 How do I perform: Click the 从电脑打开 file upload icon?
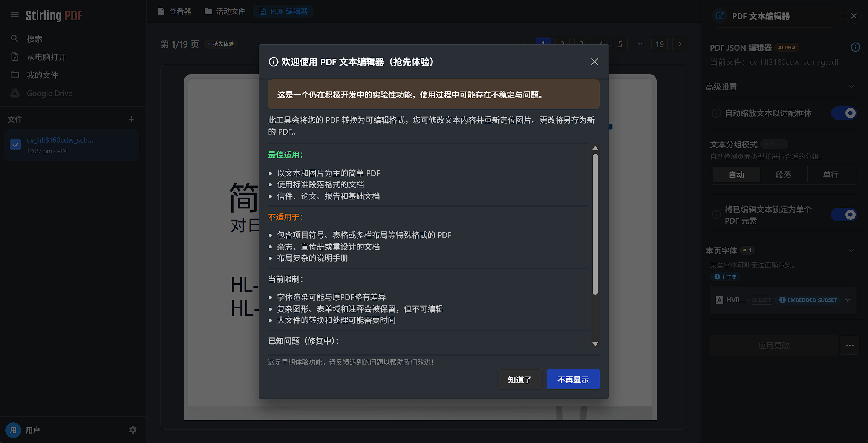point(15,57)
